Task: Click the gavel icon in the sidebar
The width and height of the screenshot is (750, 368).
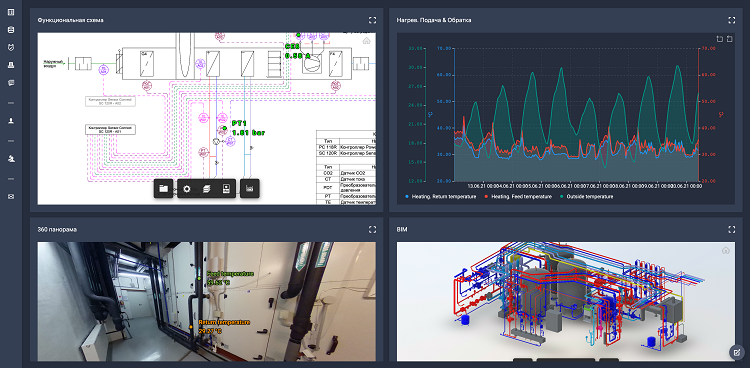Action: [11, 158]
